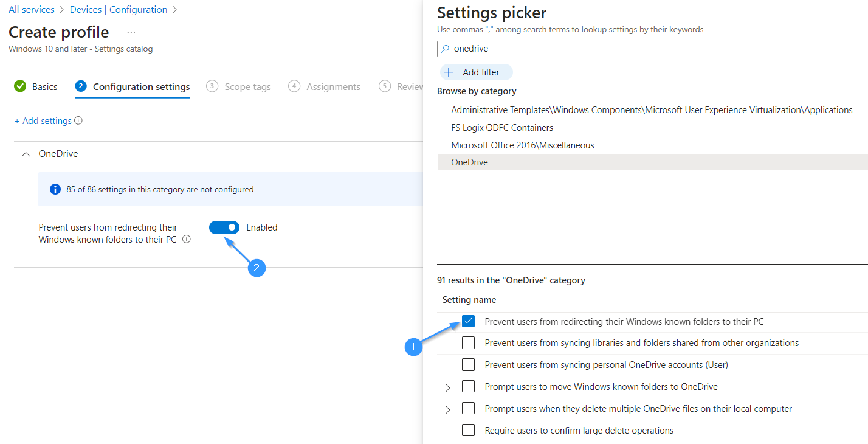868x444 pixels.
Task: Click the search magnifier icon in Settings picker
Action: (445, 49)
